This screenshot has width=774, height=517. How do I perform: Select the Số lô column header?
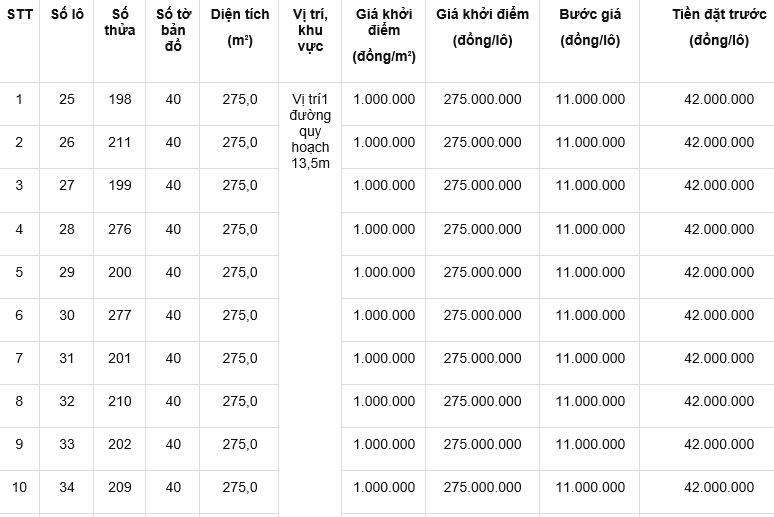pos(67,14)
